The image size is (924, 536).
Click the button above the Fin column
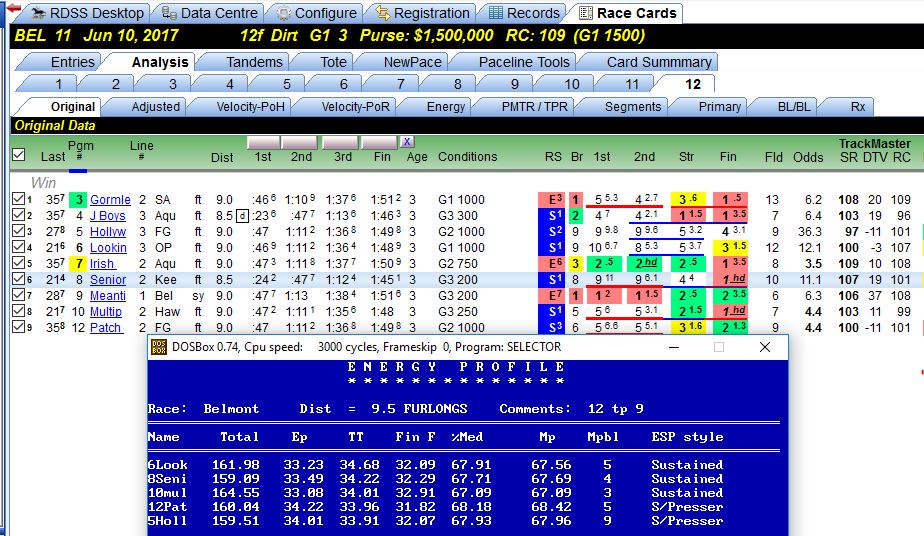tap(378, 142)
